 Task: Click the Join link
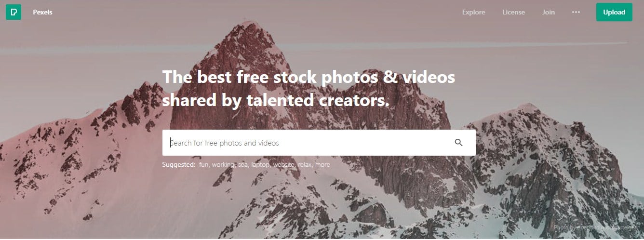(x=549, y=13)
